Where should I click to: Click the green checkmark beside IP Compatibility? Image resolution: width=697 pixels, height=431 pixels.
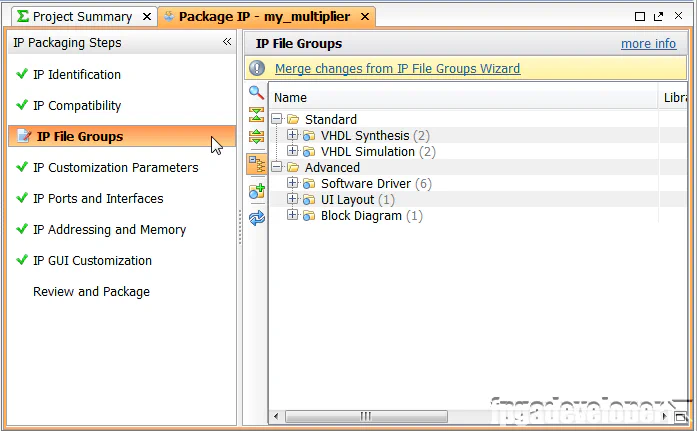click(22, 104)
